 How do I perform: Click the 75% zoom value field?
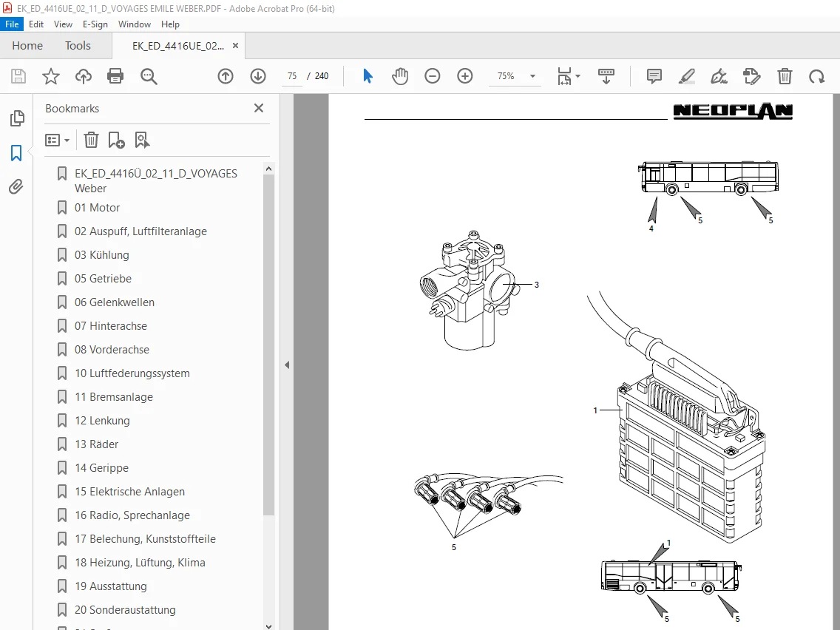tap(506, 76)
